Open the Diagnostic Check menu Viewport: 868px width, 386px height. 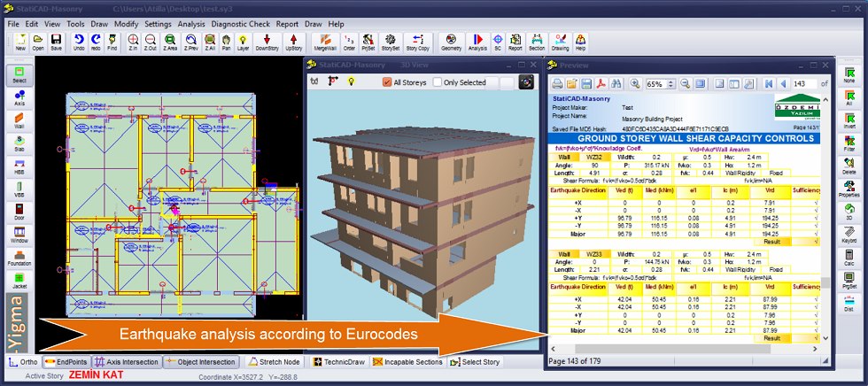[240, 23]
